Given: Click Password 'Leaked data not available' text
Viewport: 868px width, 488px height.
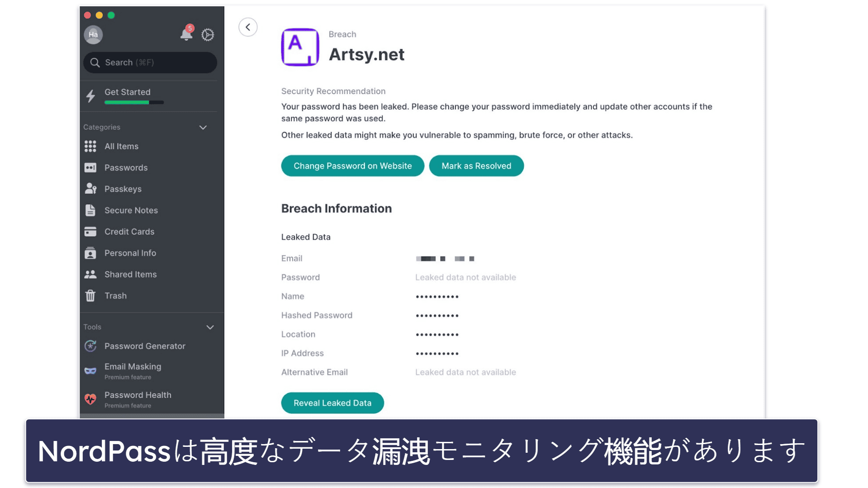Looking at the screenshot, I should 465,277.
